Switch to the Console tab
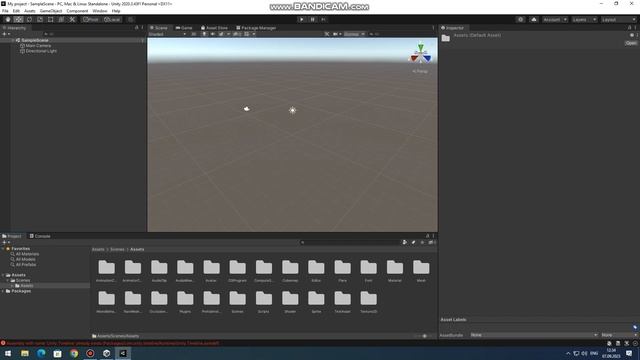 click(40, 236)
